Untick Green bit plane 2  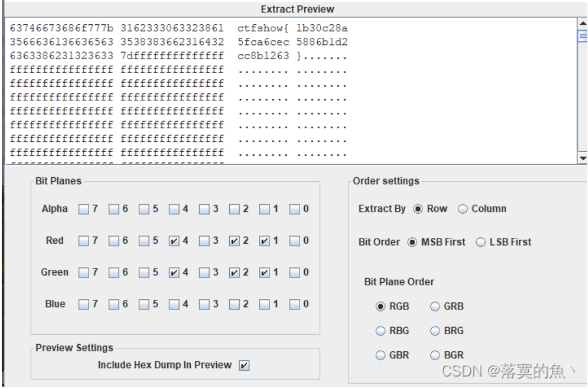(234, 272)
